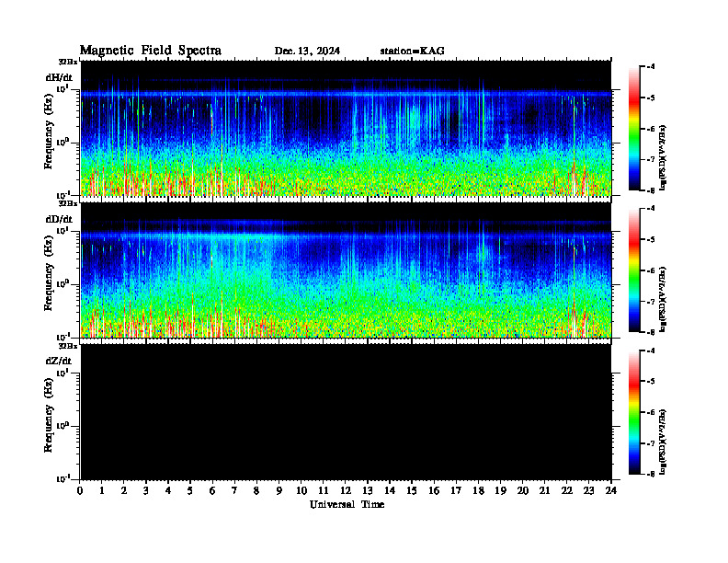Click hour 8 tick label on time axis

click(x=256, y=490)
